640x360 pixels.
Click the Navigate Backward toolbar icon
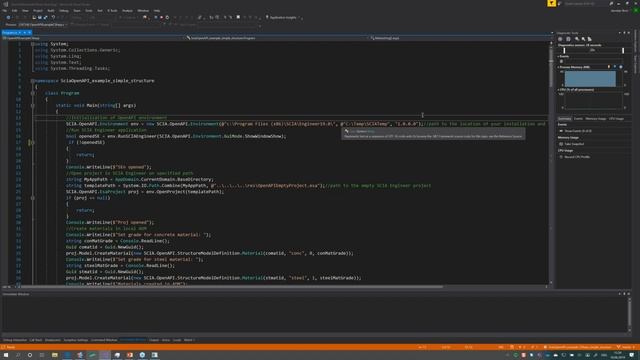(x=8, y=18)
